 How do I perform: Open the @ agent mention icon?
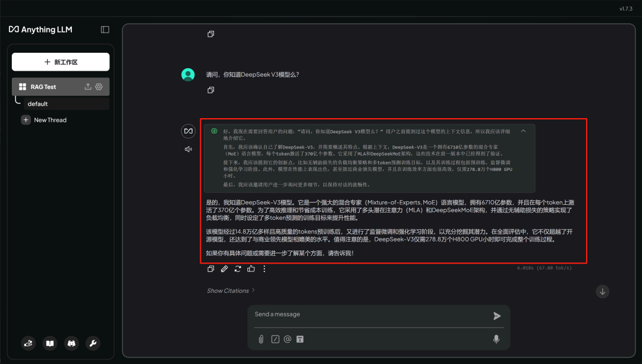(288, 339)
